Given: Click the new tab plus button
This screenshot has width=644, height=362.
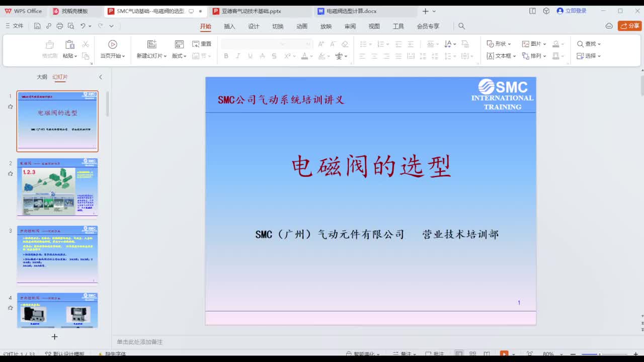Looking at the screenshot, I should pos(425,11).
